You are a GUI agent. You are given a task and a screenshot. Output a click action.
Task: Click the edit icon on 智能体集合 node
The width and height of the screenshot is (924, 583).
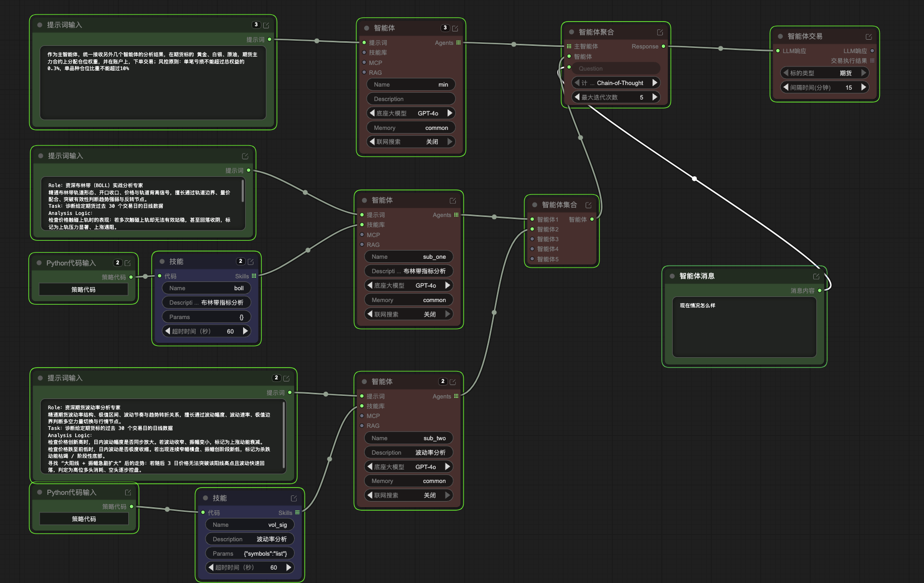(588, 205)
